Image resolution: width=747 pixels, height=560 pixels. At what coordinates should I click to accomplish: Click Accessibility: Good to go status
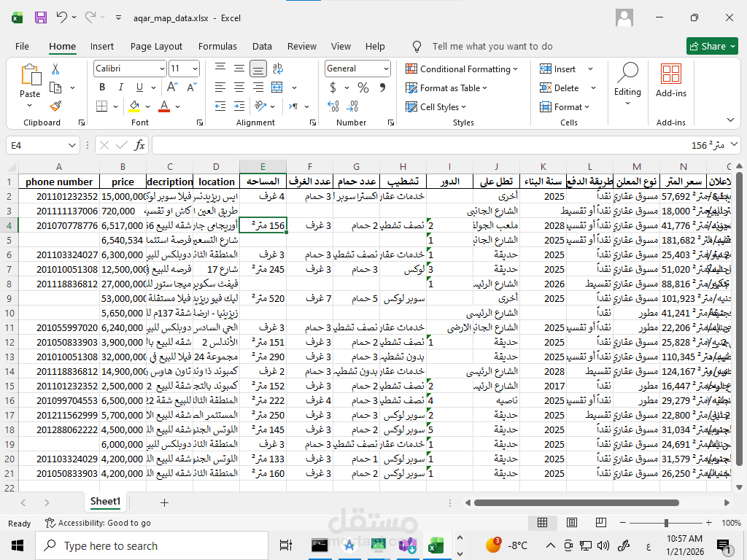(98, 523)
